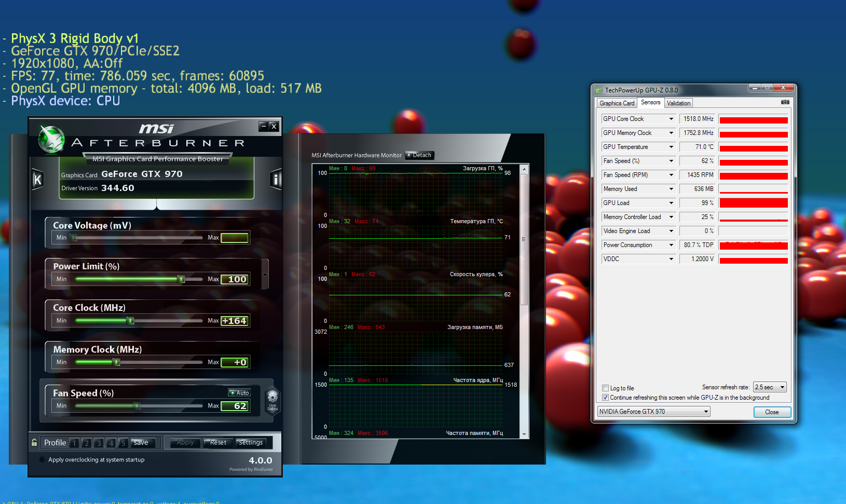Switch to the Validation tab

click(x=678, y=103)
